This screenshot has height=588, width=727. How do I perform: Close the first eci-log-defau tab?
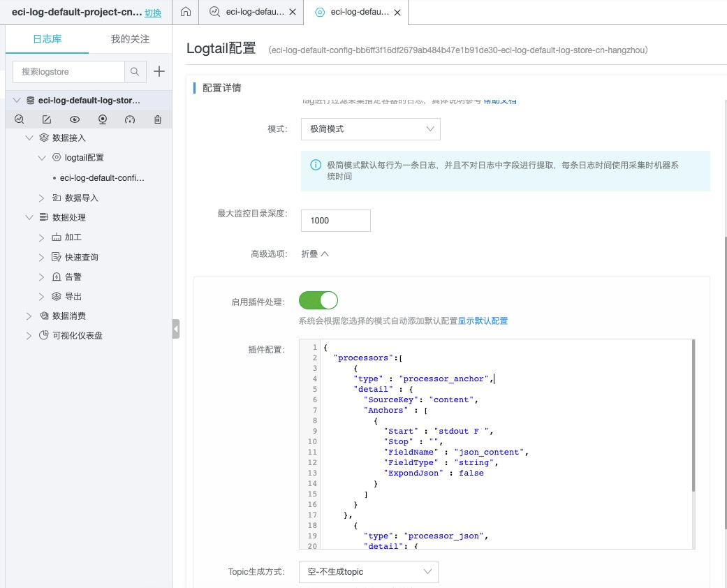pos(293,12)
